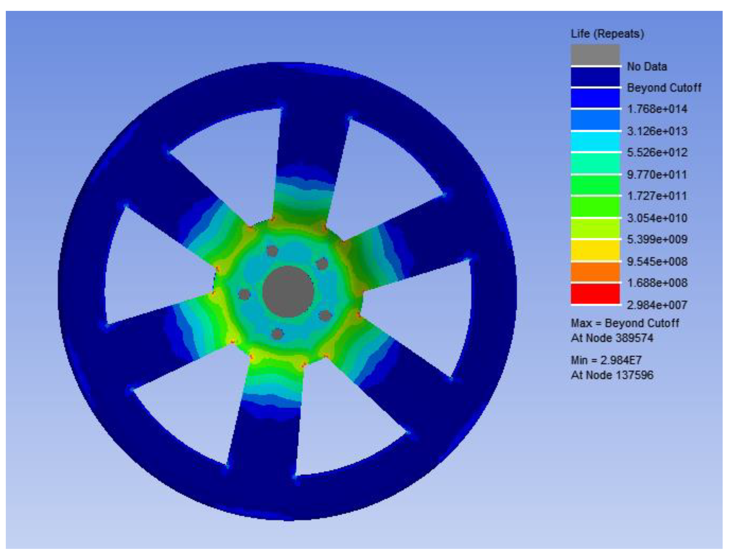Select the 2.984e+007 legend value
This screenshot has height=560, width=732.
(657, 305)
